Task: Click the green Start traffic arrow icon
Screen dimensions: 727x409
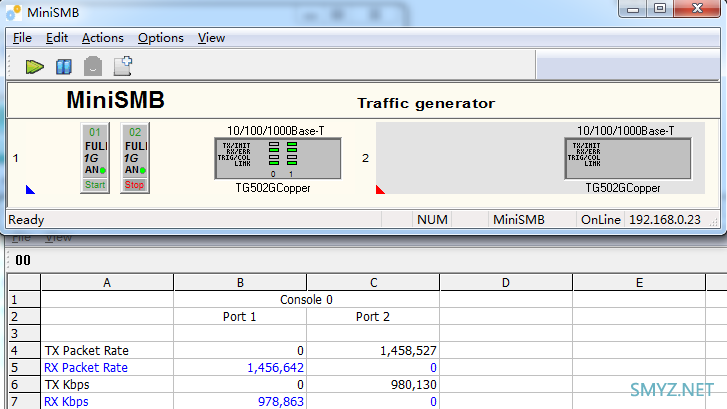Action: tap(35, 67)
